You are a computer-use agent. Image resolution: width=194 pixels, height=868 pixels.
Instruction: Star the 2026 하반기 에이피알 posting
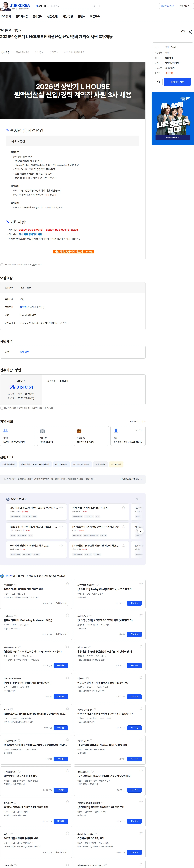point(67,584)
